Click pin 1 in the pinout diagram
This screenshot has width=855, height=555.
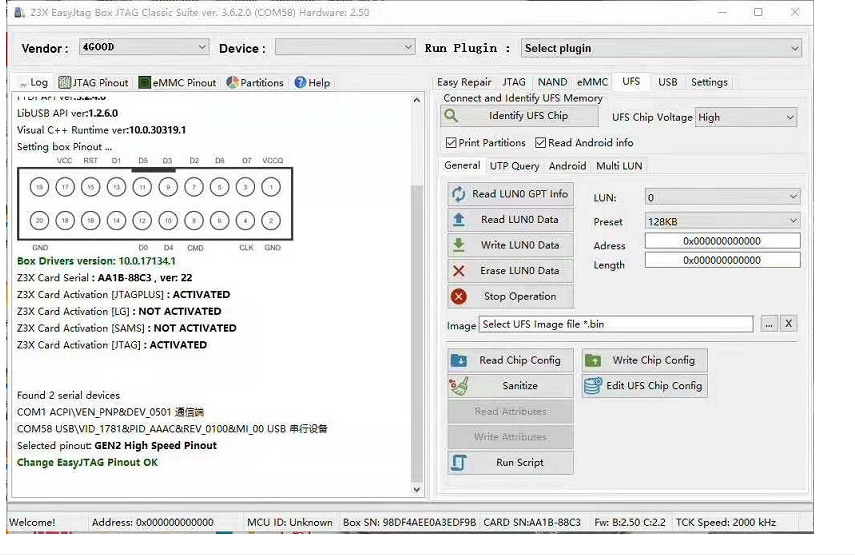pyautogui.click(x=271, y=187)
